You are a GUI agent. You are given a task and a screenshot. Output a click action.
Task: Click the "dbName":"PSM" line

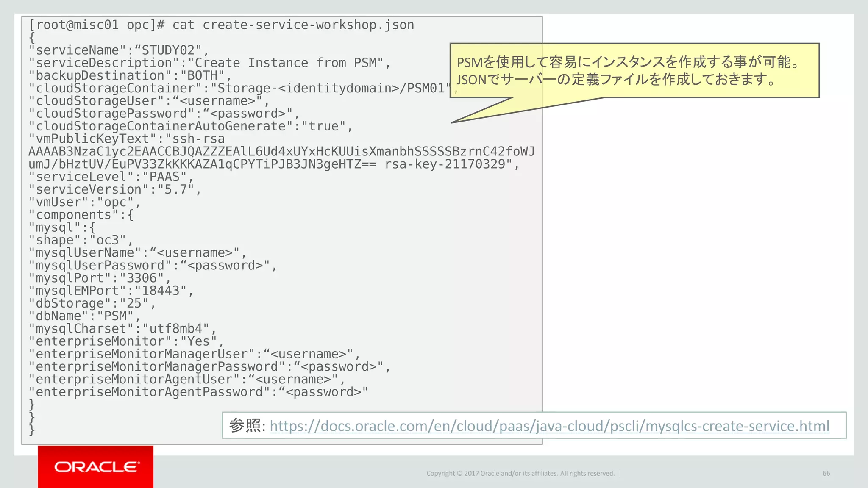(84, 317)
